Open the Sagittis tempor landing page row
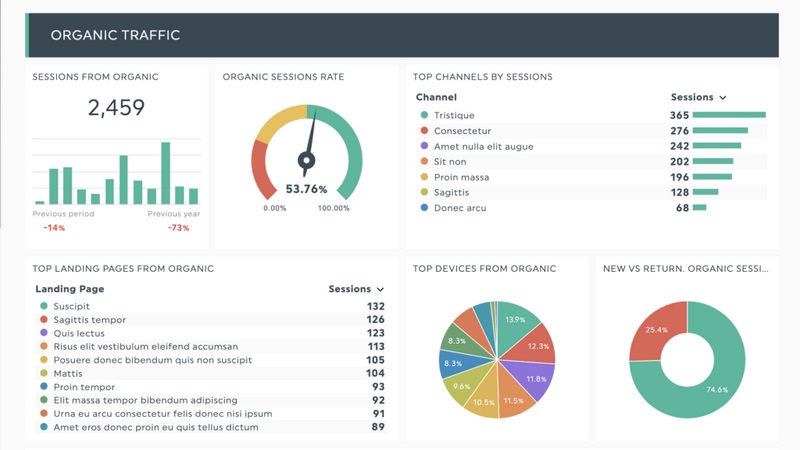Image resolution: width=800 pixels, height=450 pixels. click(x=212, y=319)
